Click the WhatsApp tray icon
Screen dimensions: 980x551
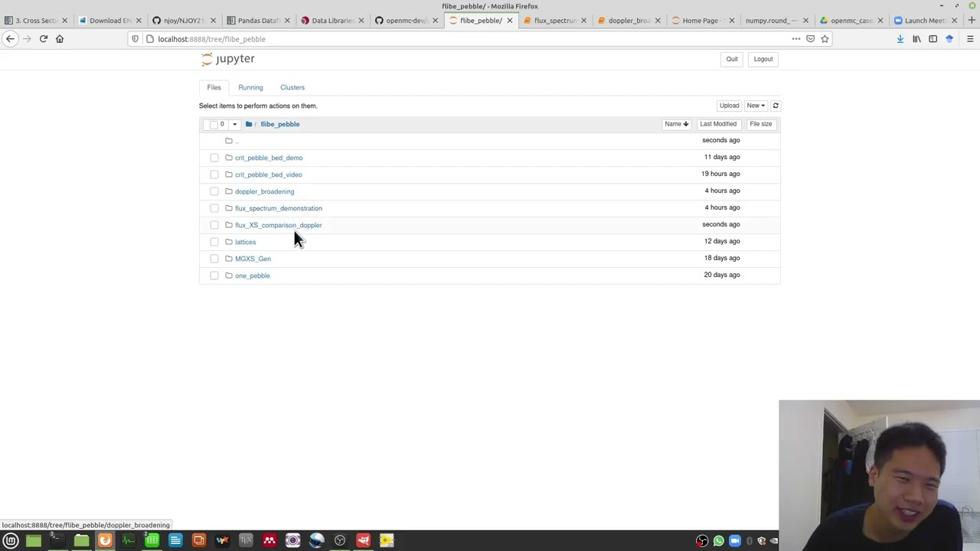point(718,541)
